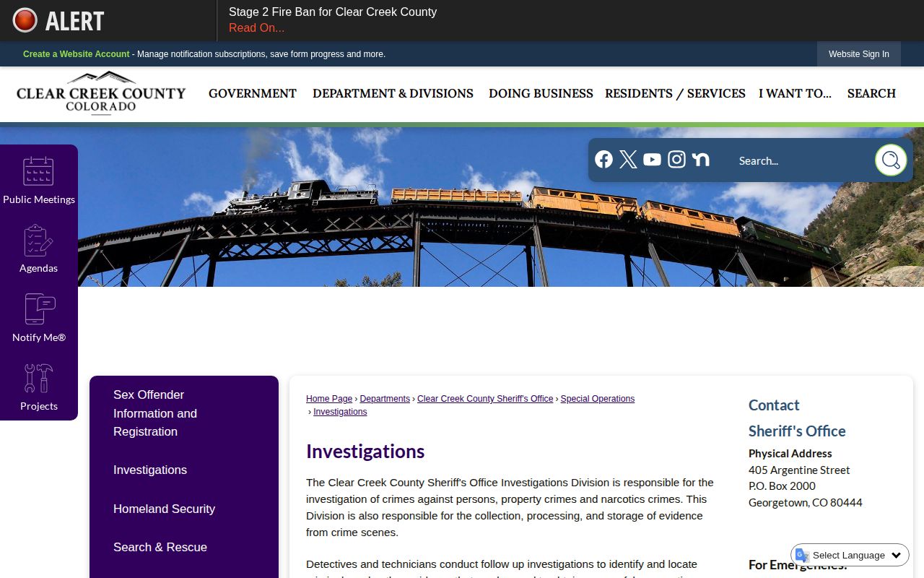Open the Projects tools icon
This screenshot has width=924, height=578.
[x=38, y=378]
